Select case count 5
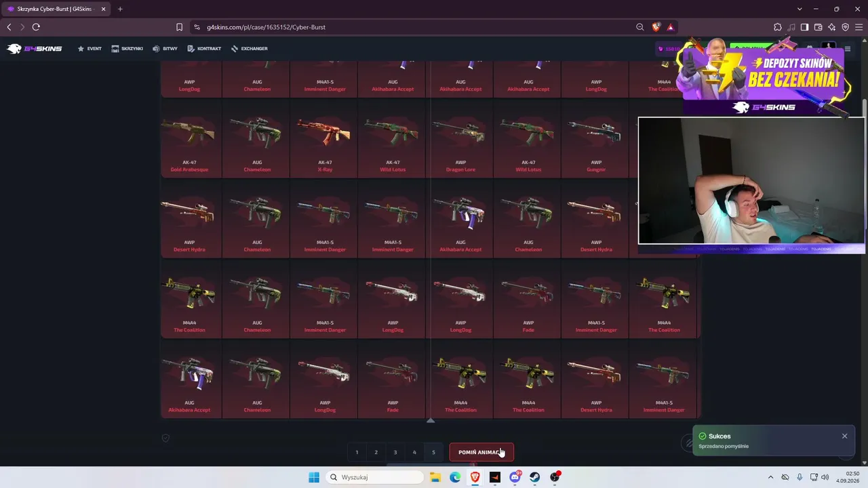The width and height of the screenshot is (868, 488). tap(433, 452)
